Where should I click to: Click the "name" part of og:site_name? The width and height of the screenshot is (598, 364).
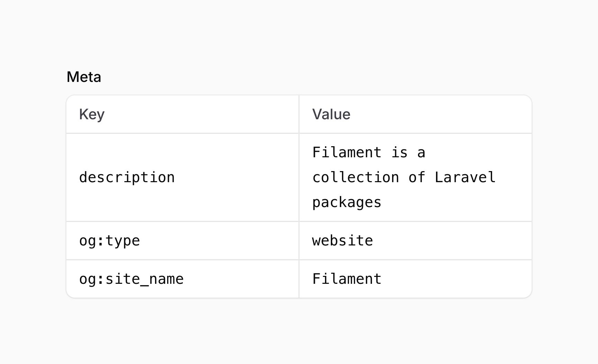pyautogui.click(x=166, y=279)
